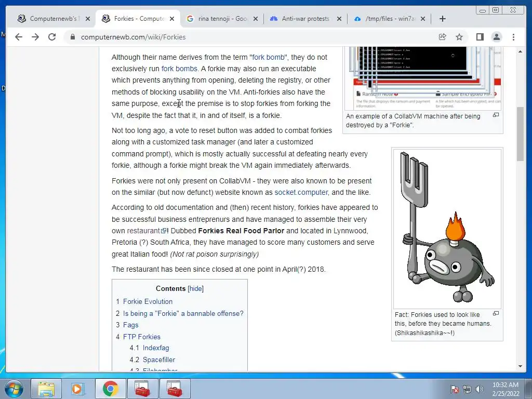This screenshot has width=532, height=399.
Task: Open Windows Media Player from taskbar
Action: coord(78,389)
